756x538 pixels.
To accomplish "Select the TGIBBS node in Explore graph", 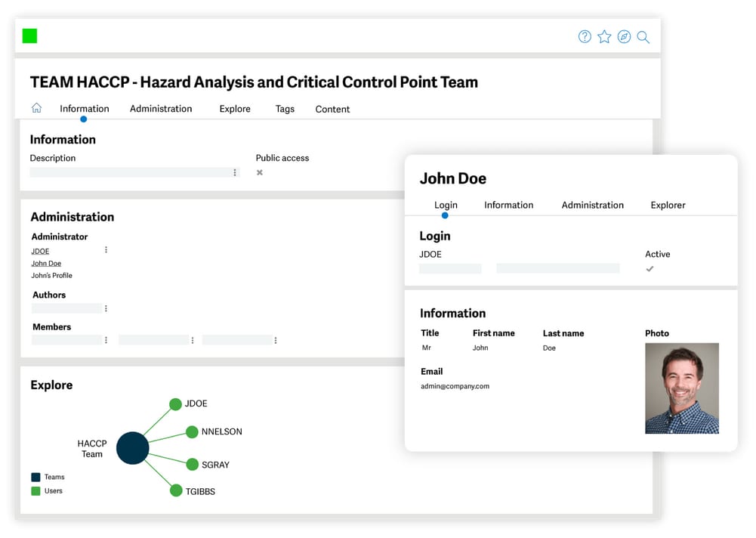I will [176, 490].
